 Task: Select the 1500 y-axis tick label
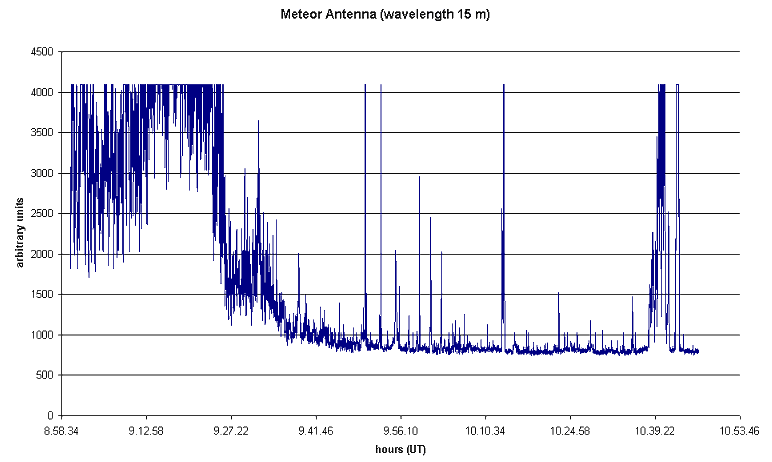[42, 295]
